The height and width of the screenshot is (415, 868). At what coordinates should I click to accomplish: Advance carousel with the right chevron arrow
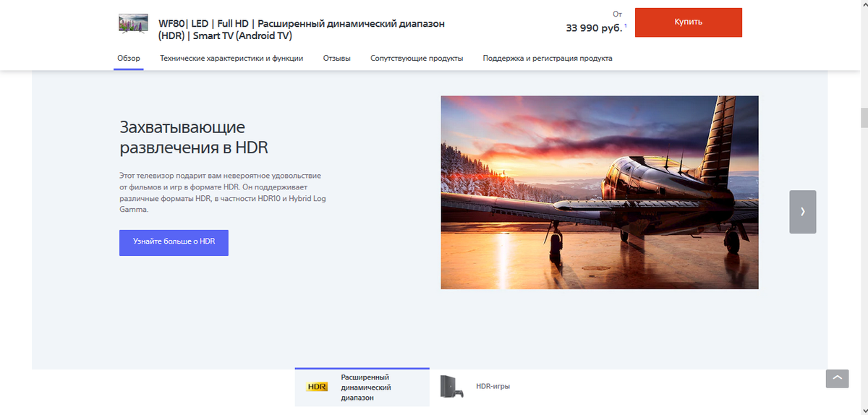point(802,212)
